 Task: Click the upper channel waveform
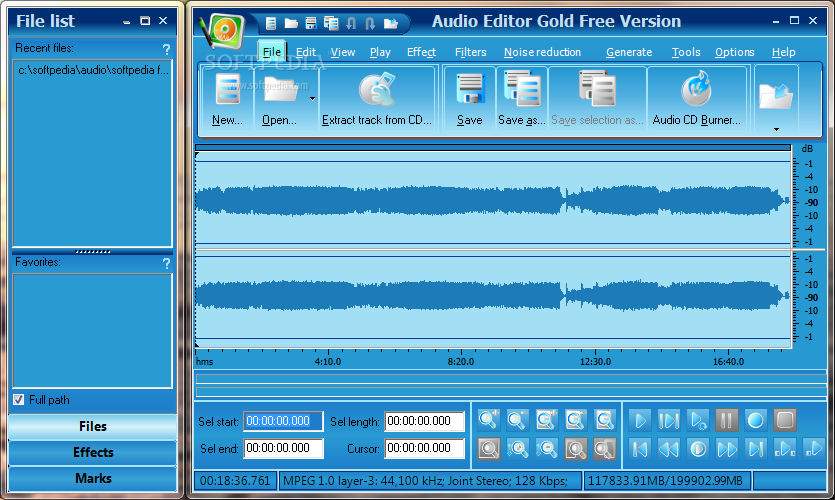coord(493,201)
